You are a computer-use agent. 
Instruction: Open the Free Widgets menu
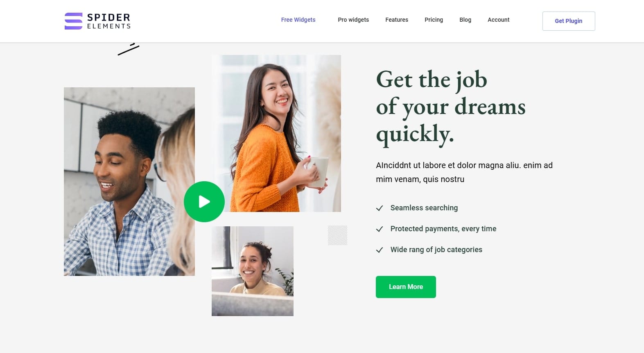[x=298, y=20]
